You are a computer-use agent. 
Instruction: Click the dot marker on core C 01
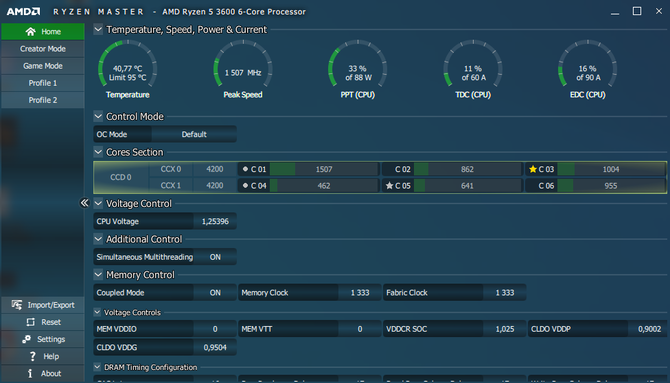tap(245, 169)
